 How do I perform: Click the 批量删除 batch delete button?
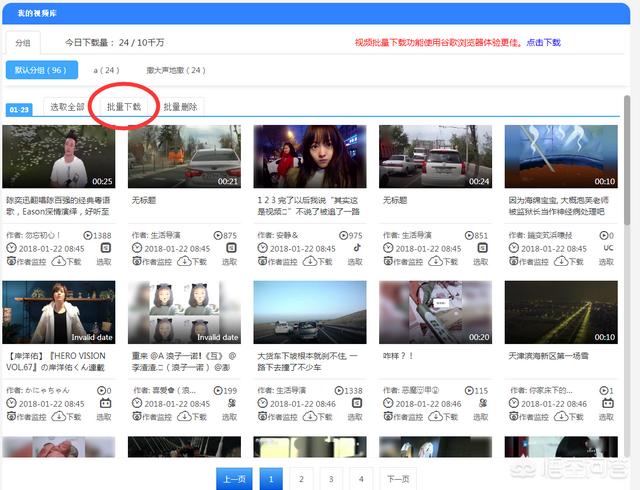[x=180, y=107]
